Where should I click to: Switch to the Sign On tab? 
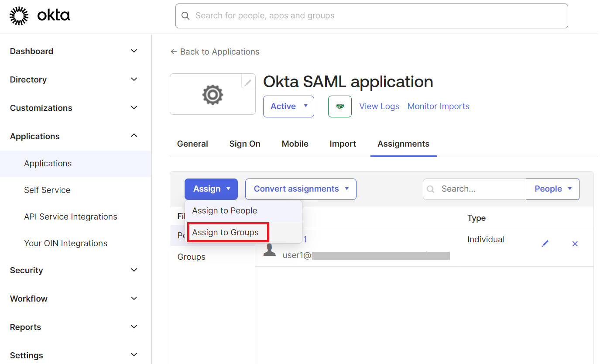click(245, 144)
